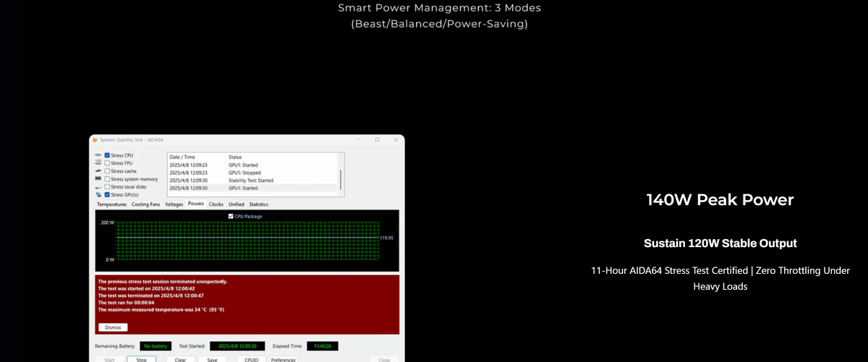Switch to the Unified tab
Image resolution: width=868 pixels, height=362 pixels.
[237, 204]
